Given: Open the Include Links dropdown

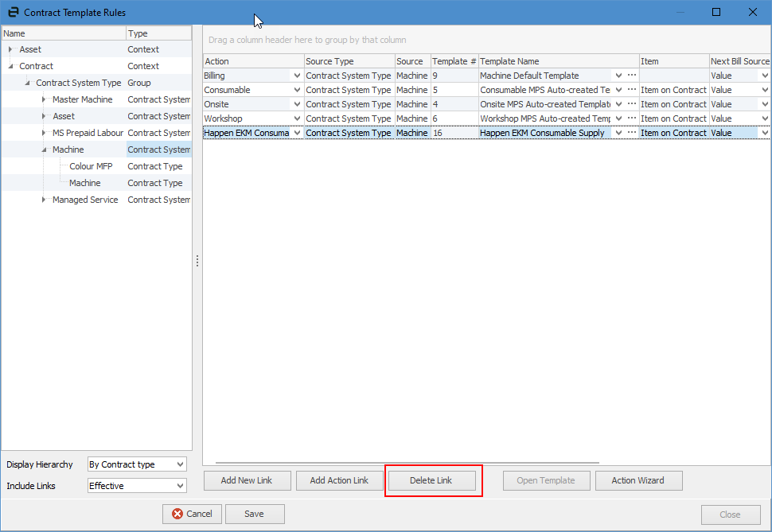Looking at the screenshot, I should pyautogui.click(x=179, y=486).
